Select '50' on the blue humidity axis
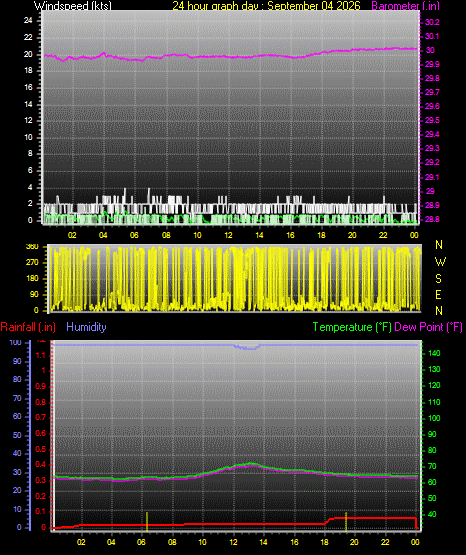The image size is (466, 555). click(17, 435)
